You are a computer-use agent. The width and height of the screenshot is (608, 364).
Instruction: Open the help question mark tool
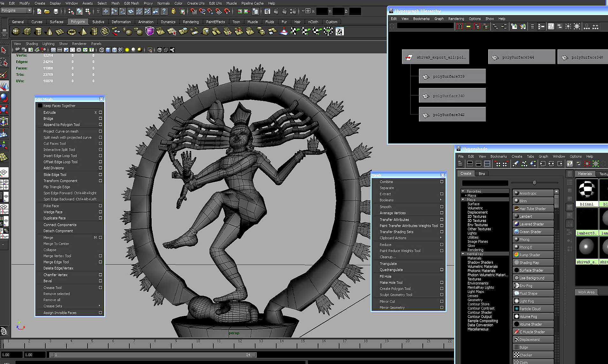click(164, 11)
